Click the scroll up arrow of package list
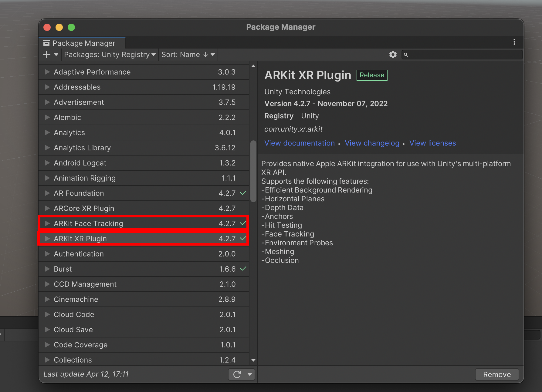 pos(253,66)
